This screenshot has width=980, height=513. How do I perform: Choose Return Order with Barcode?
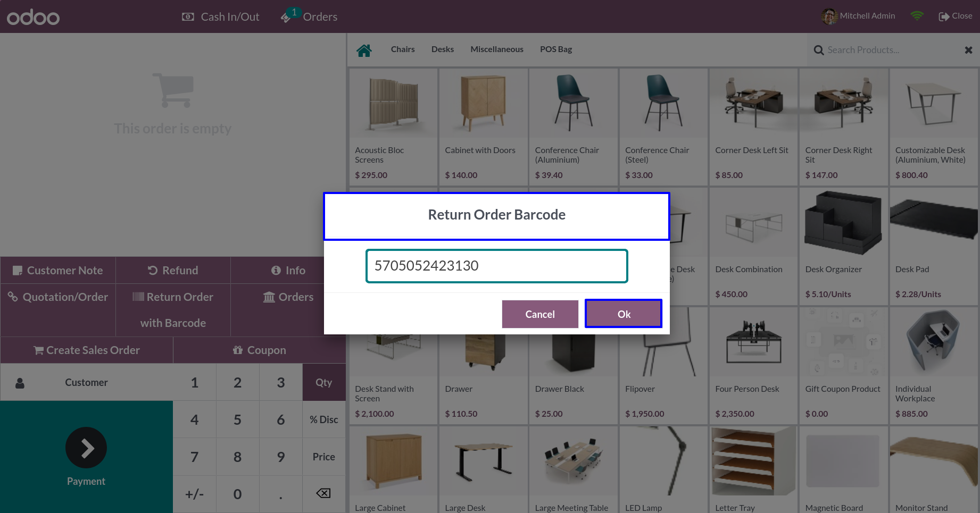click(x=173, y=310)
